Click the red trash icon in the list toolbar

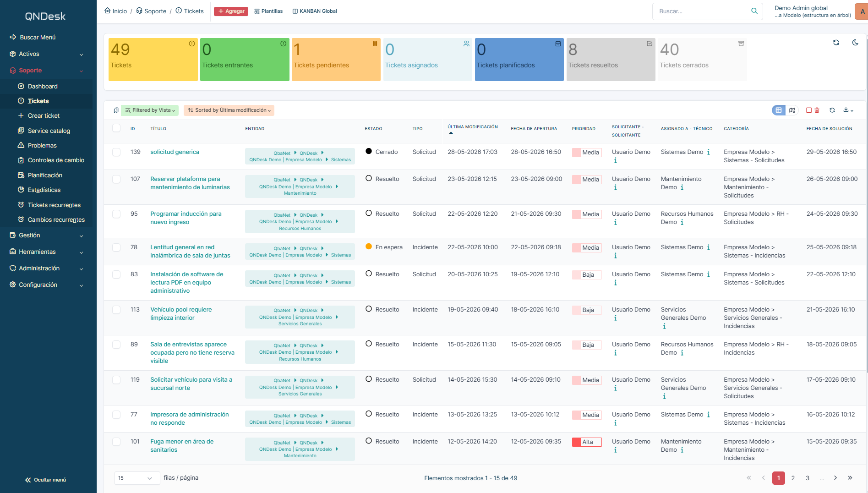[817, 110]
